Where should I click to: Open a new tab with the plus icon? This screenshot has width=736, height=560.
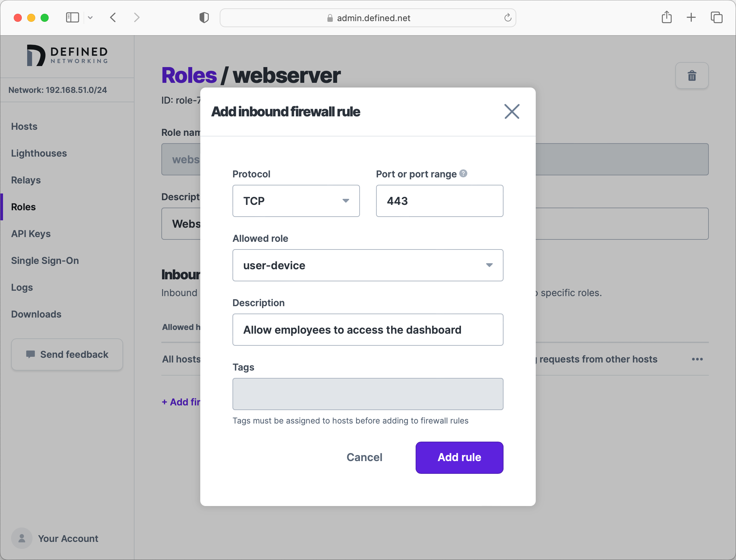point(691,17)
